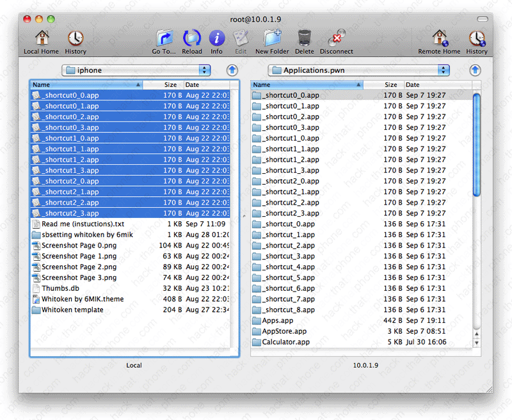Open the 'Applications.pwn' path dropdown
The width and height of the screenshot is (512, 420).
(358, 70)
